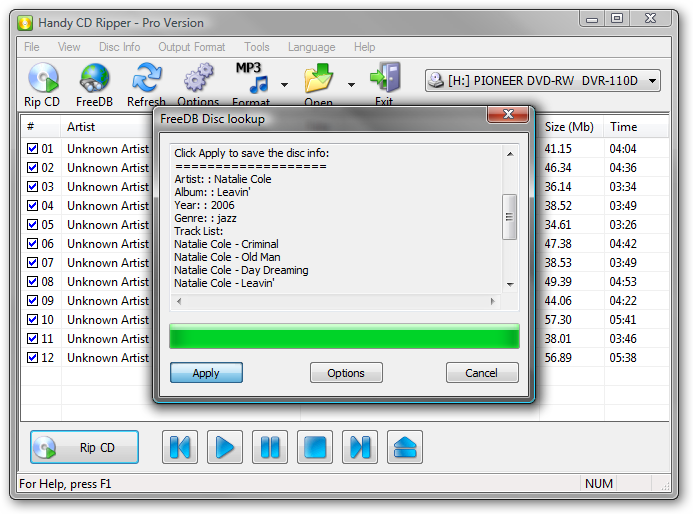This screenshot has width=693, height=514.
Task: Skip to next track
Action: [x=360, y=447]
